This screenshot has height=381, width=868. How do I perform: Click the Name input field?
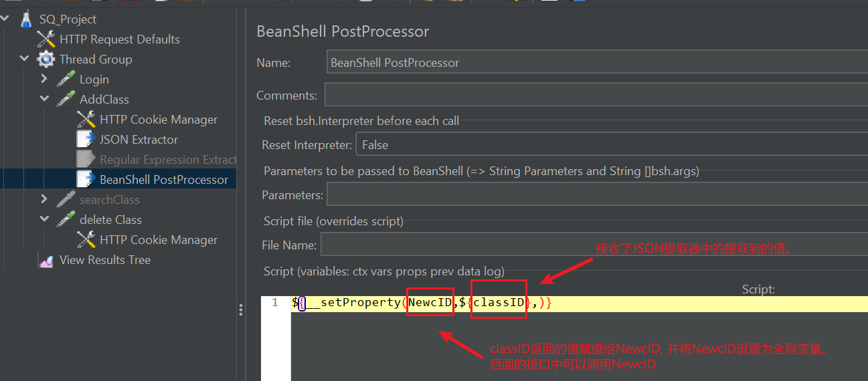(x=596, y=63)
